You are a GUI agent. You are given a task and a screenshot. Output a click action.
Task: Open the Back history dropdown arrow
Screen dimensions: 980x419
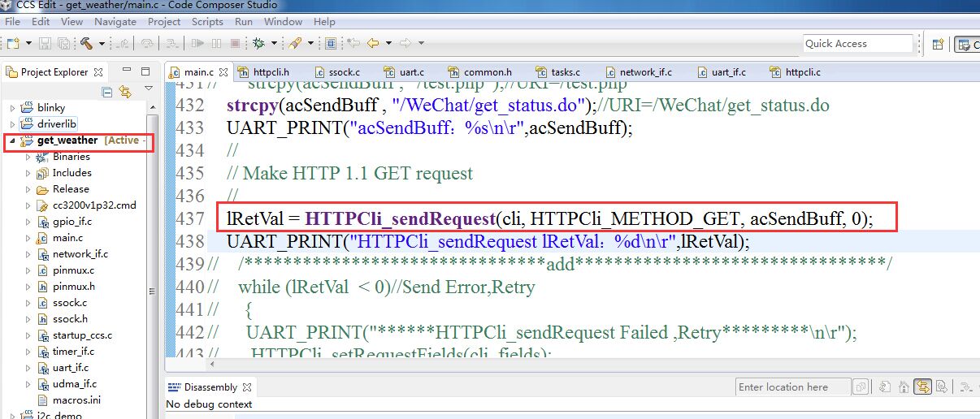coord(388,43)
